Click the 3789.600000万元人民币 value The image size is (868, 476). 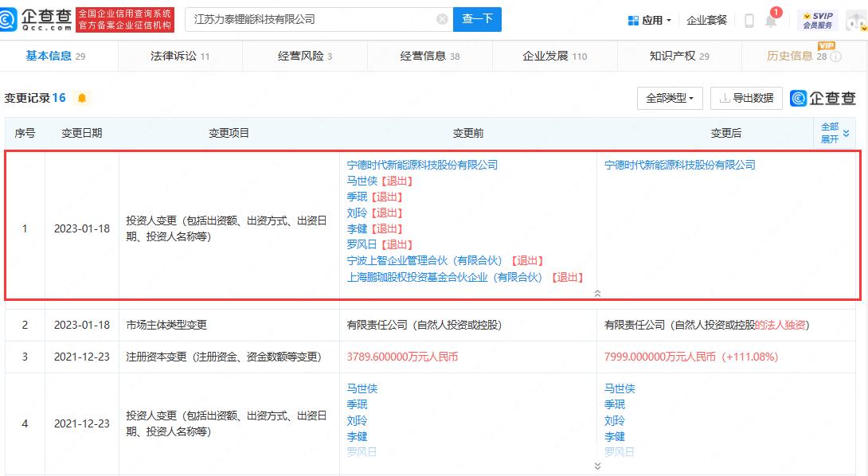tap(402, 357)
